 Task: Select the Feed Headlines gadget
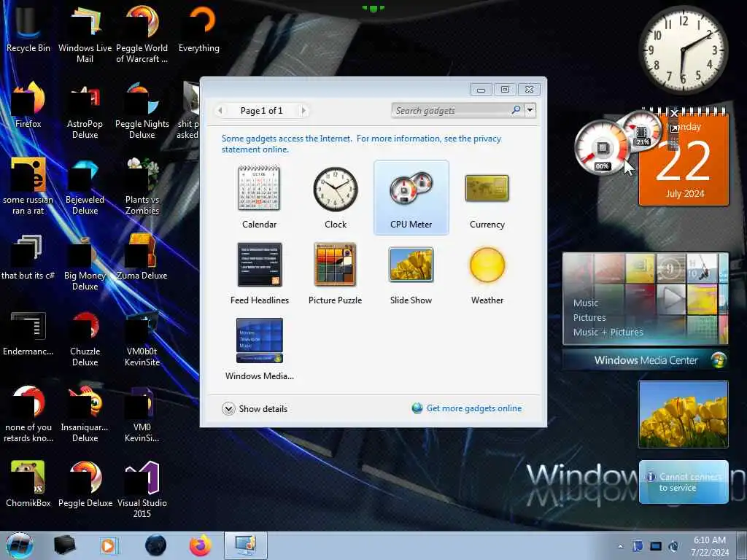pyautogui.click(x=259, y=273)
